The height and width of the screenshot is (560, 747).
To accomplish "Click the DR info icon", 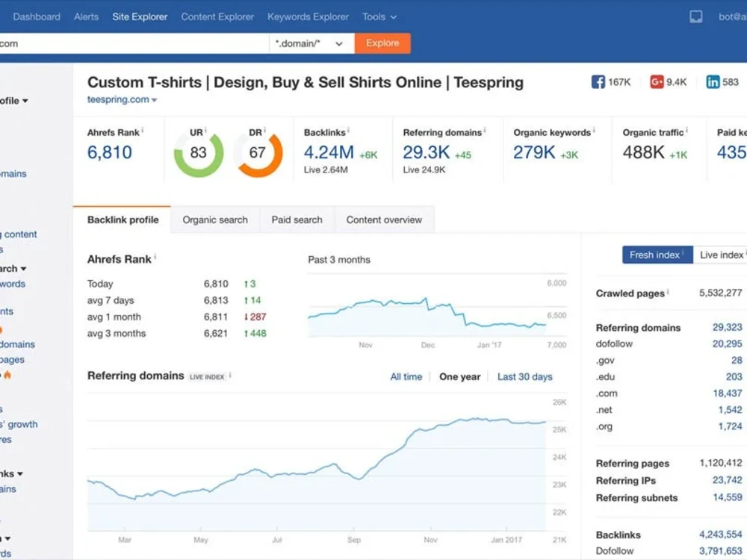I will tap(264, 130).
